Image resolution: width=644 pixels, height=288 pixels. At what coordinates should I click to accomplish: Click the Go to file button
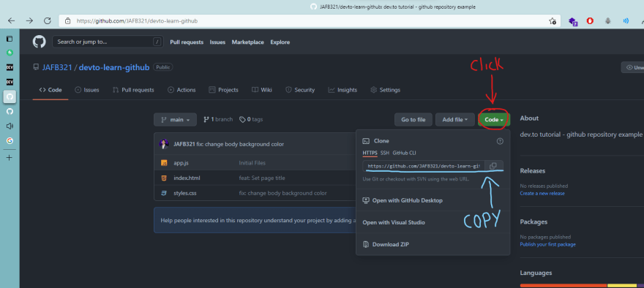(413, 120)
